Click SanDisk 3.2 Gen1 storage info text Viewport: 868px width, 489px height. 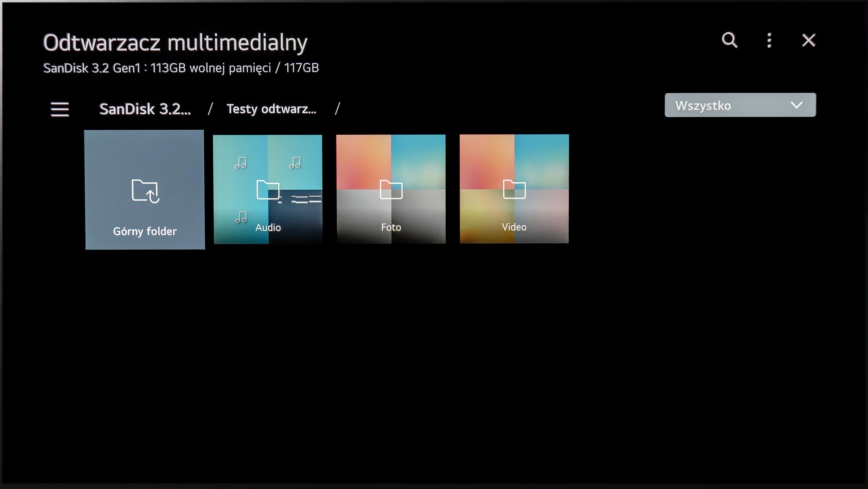coord(181,68)
